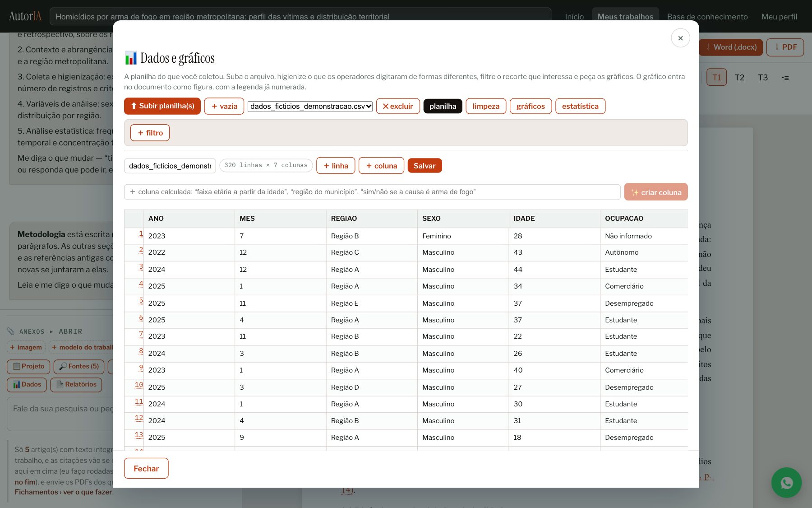Add a new filtro
The width and height of the screenshot is (812, 508).
click(x=150, y=133)
